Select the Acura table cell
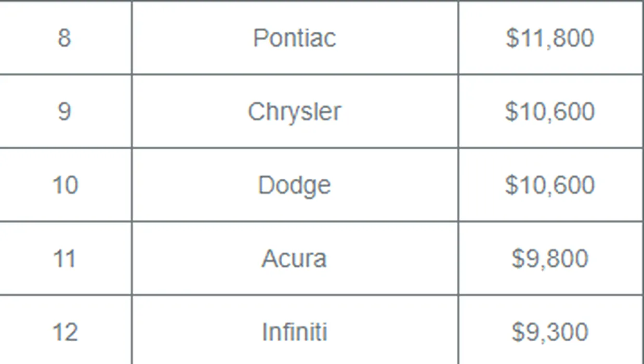 (x=295, y=258)
